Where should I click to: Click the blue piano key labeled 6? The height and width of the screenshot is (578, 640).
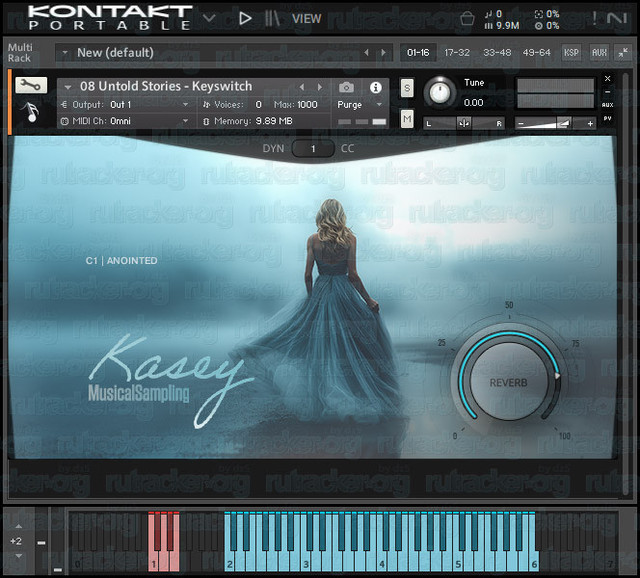coord(534,563)
